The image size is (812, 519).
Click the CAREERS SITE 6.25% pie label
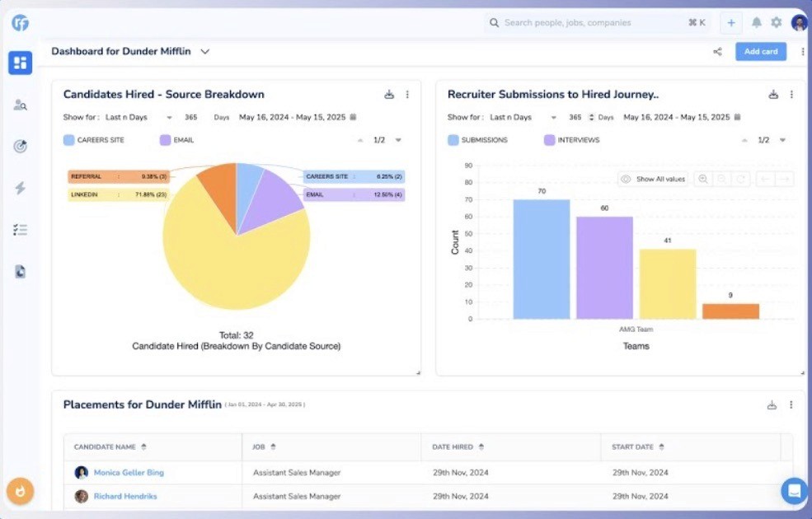pos(354,176)
